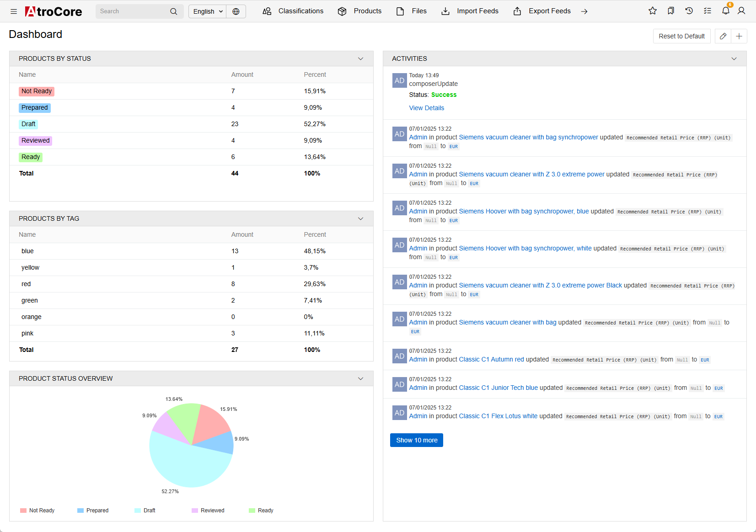
Task: Add a new dashlet with plus icon
Action: [x=739, y=36]
